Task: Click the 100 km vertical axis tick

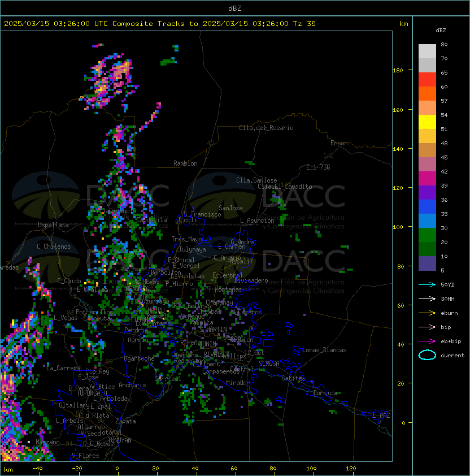Action: (x=398, y=227)
